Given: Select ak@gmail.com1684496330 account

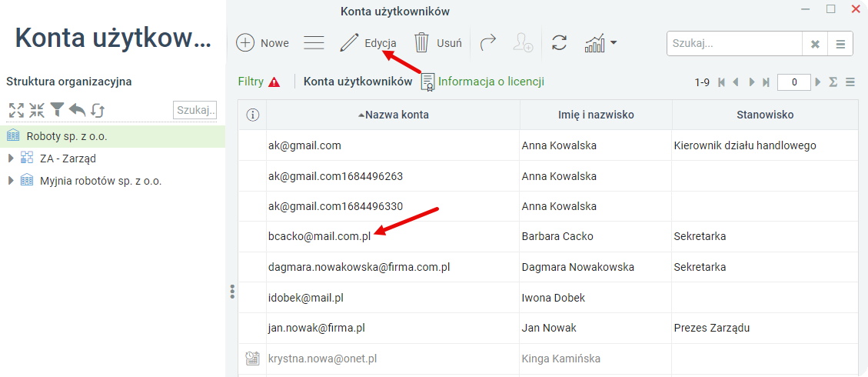Looking at the screenshot, I should pyautogui.click(x=335, y=206).
